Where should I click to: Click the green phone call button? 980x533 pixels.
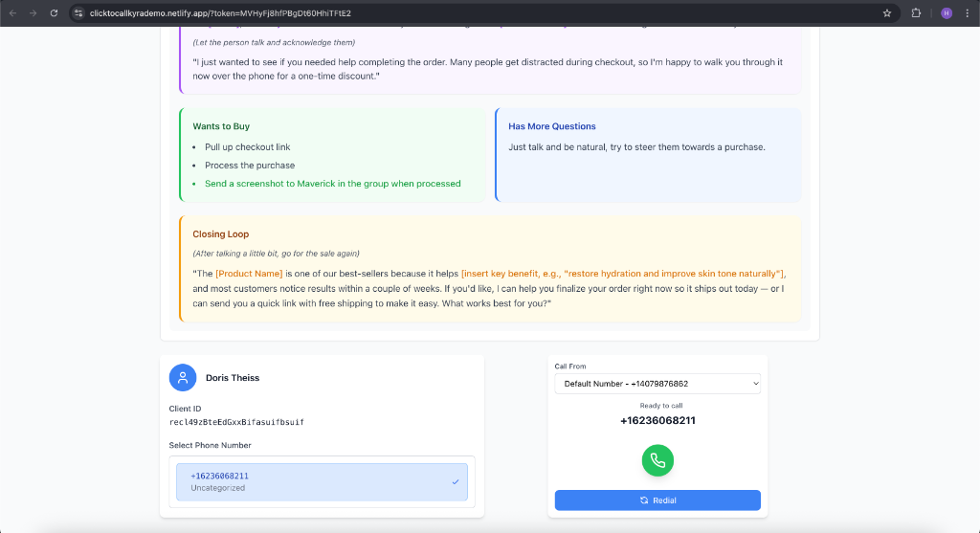pos(657,460)
